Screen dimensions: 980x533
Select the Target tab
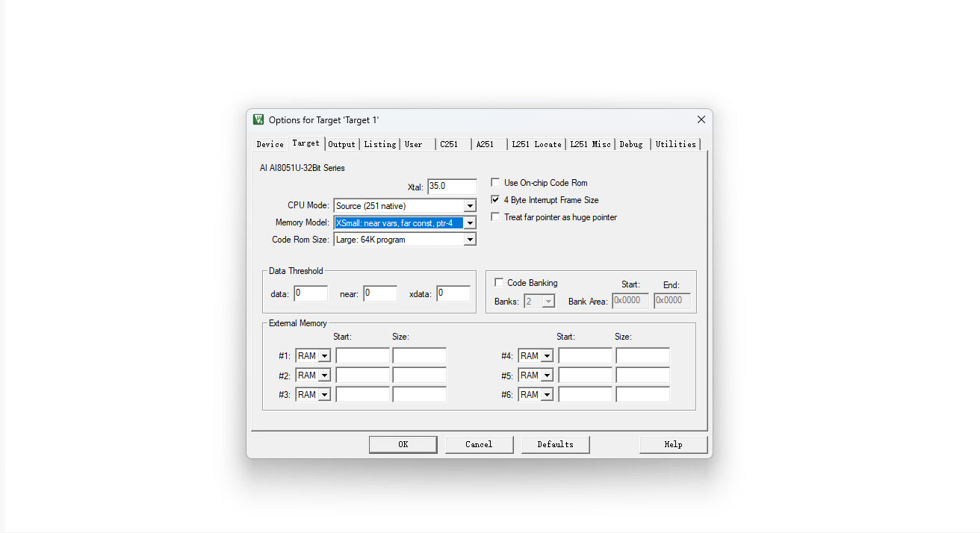[x=306, y=143]
